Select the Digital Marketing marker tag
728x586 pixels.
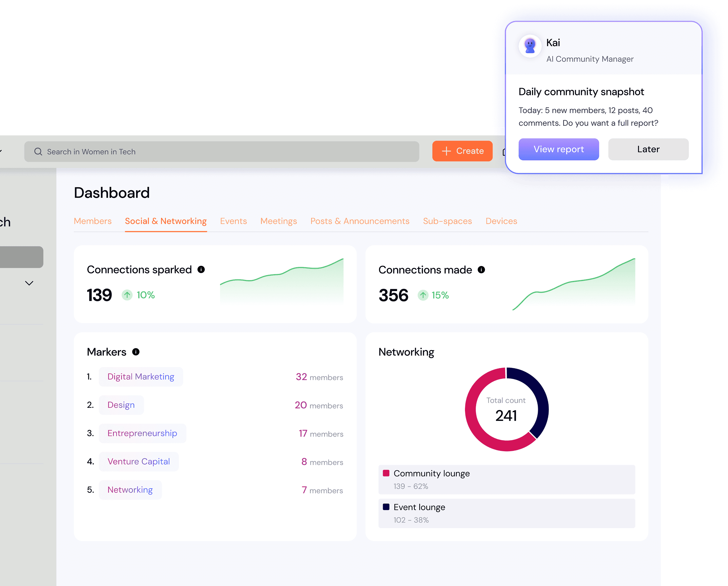point(141,377)
